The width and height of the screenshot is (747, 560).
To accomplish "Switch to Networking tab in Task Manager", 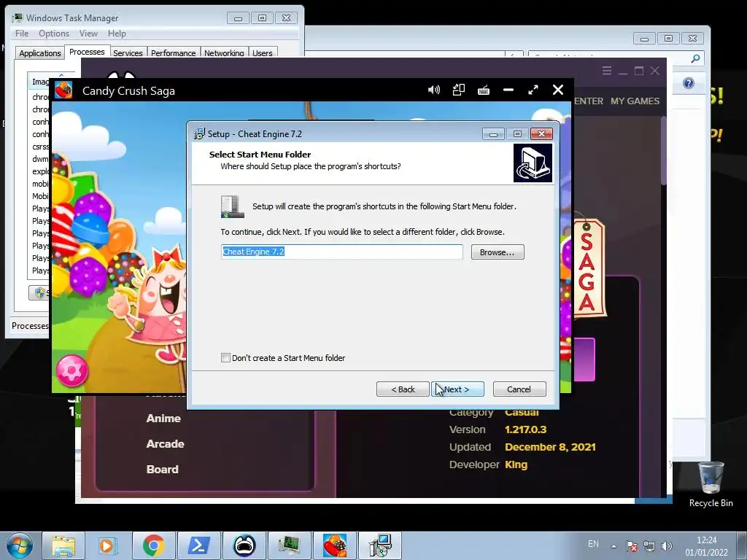I will coord(224,52).
